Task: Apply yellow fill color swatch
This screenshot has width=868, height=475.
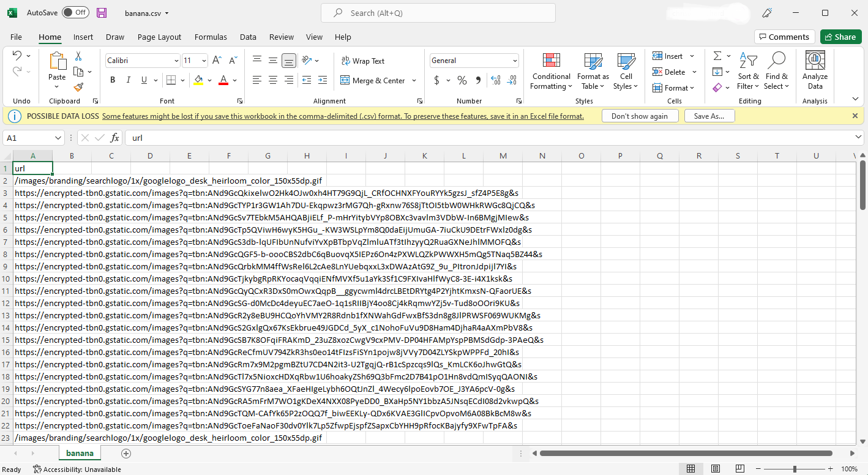Action: coord(198,80)
